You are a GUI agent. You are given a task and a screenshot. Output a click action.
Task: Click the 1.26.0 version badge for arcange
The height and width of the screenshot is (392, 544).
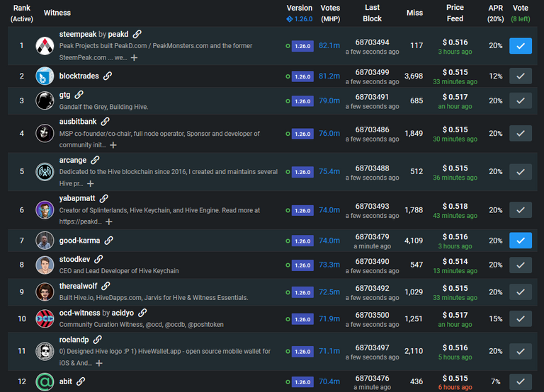pyautogui.click(x=302, y=172)
